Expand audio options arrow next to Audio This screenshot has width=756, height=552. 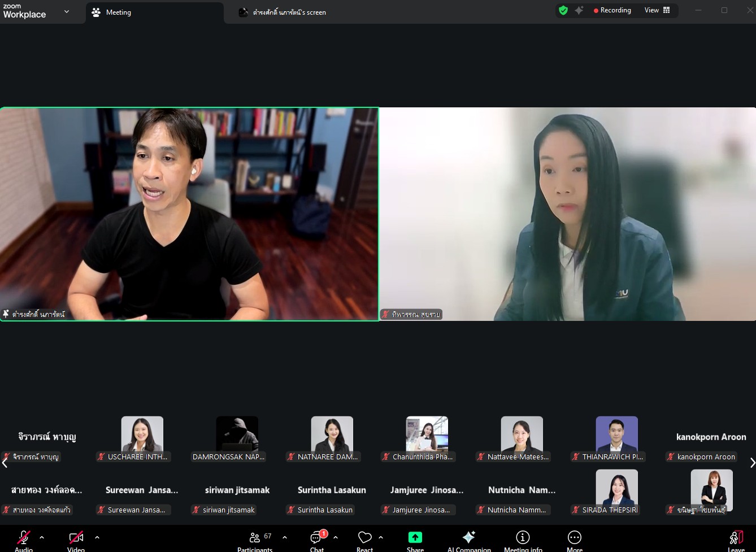42,537
